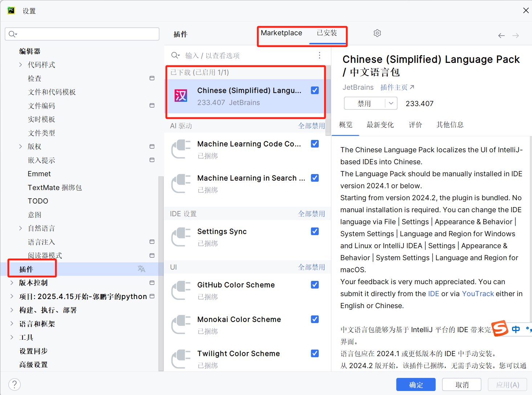The height and width of the screenshot is (395, 532).
Task: Click the search magnifier in settings search box
Action: pyautogui.click(x=12, y=34)
